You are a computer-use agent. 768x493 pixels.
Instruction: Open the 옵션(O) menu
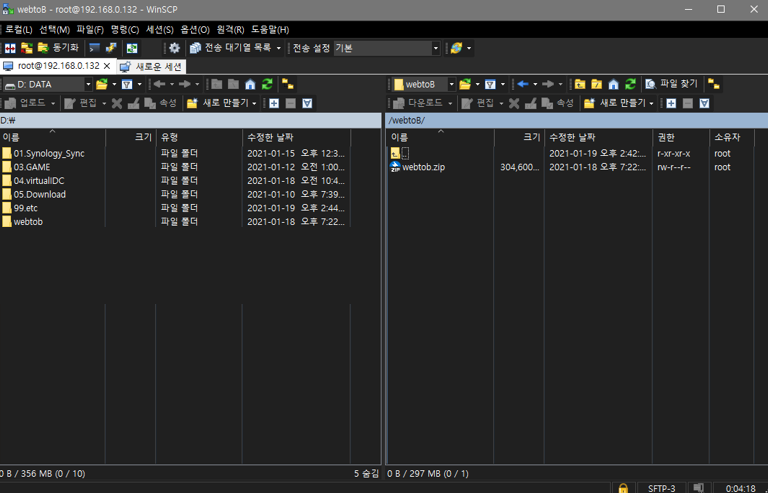(x=195, y=29)
